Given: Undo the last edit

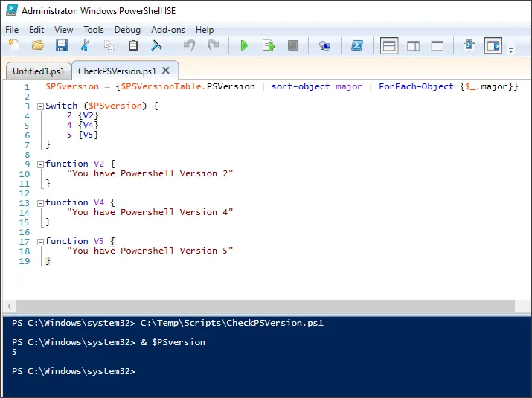Looking at the screenshot, I should 189,45.
